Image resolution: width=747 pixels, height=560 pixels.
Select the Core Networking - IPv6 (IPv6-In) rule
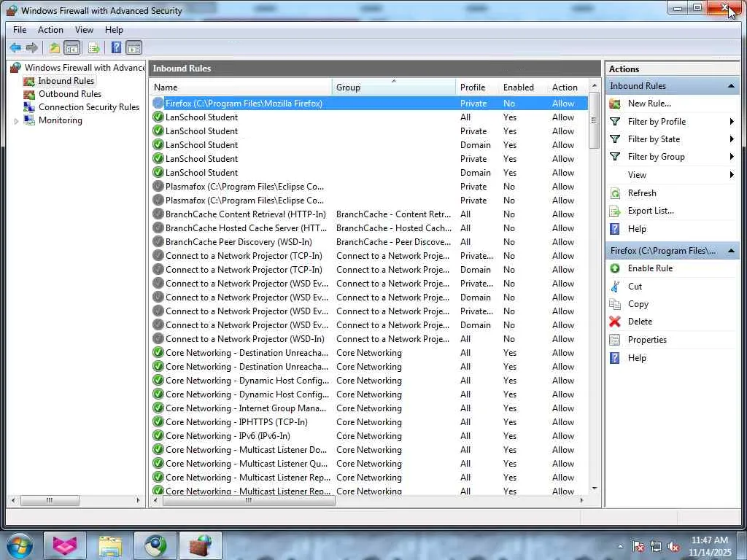[x=369, y=436]
